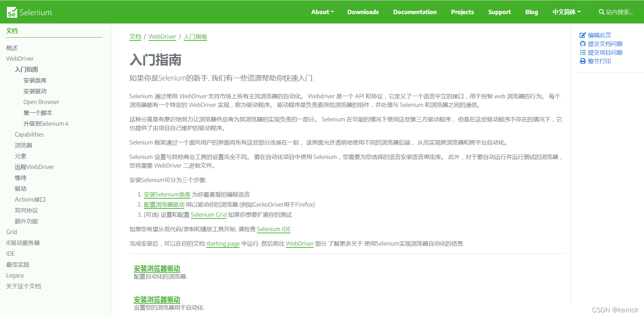644x316 pixels.
Task: Click the printer icon beside 整节打印
Action: [x=583, y=61]
